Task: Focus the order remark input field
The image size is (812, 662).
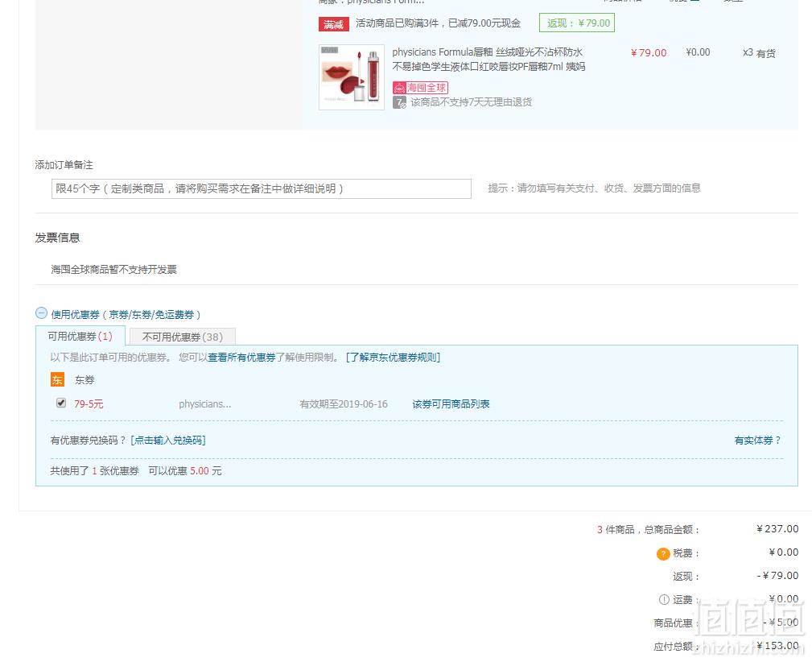Action: (261, 188)
